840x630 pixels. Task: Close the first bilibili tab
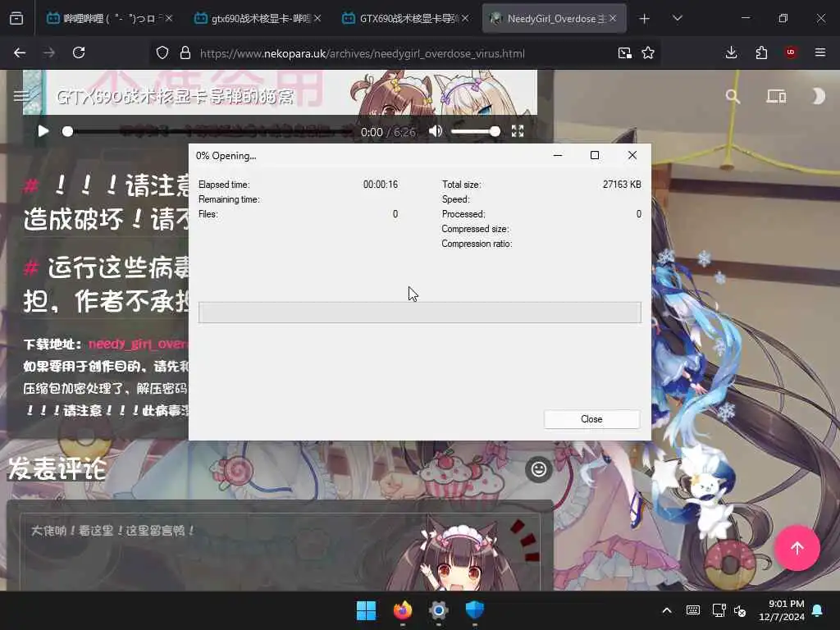(169, 19)
